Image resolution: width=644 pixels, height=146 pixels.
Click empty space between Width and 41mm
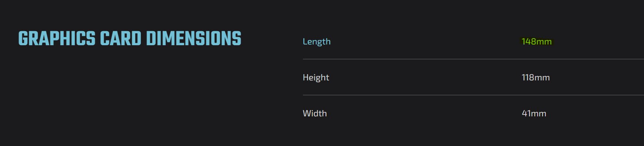(425, 113)
